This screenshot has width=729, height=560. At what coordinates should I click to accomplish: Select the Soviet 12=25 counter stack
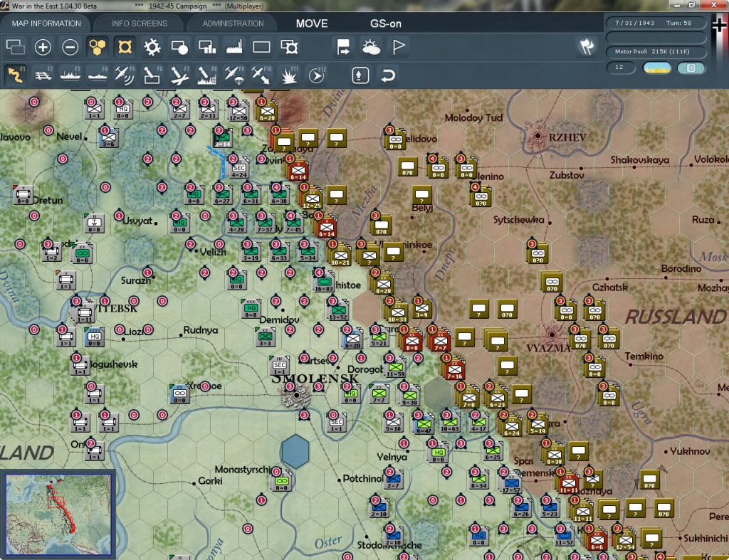coord(312,199)
